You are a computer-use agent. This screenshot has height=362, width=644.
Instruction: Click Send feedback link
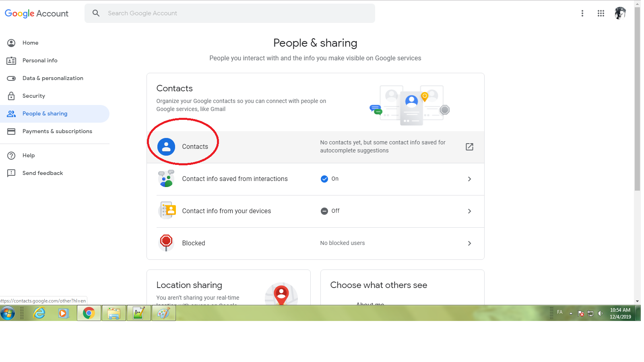point(55,173)
